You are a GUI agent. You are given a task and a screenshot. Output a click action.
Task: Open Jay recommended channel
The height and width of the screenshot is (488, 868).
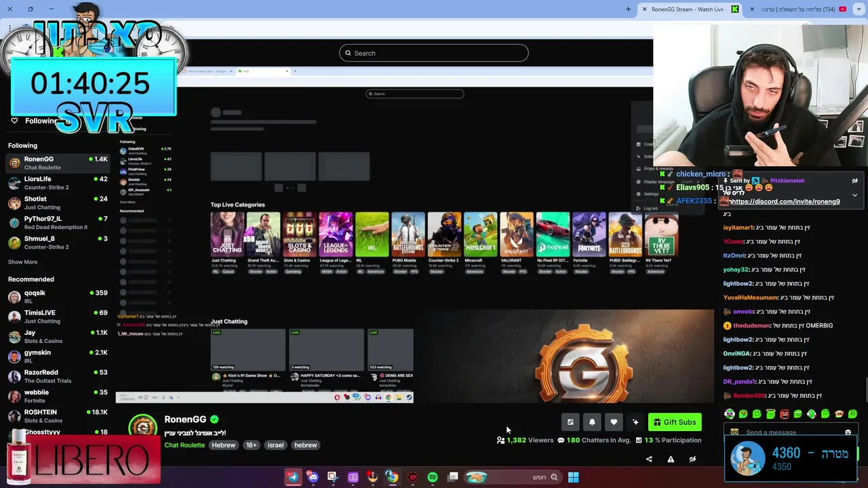(x=58, y=336)
